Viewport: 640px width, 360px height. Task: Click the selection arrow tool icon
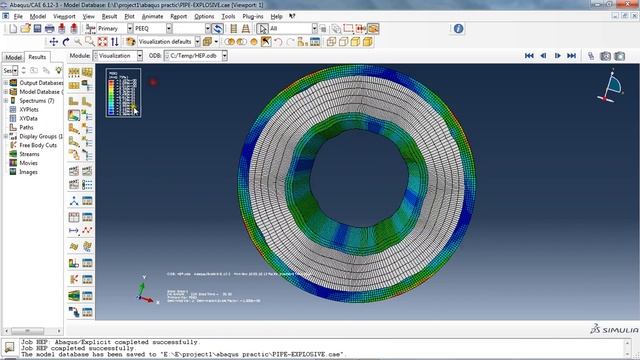262,29
